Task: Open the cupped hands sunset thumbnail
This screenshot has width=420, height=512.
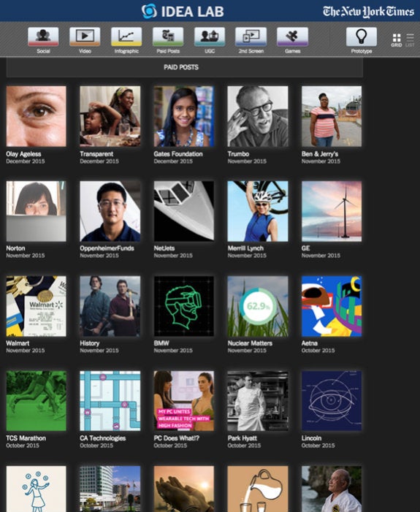Action: pyautogui.click(x=184, y=489)
